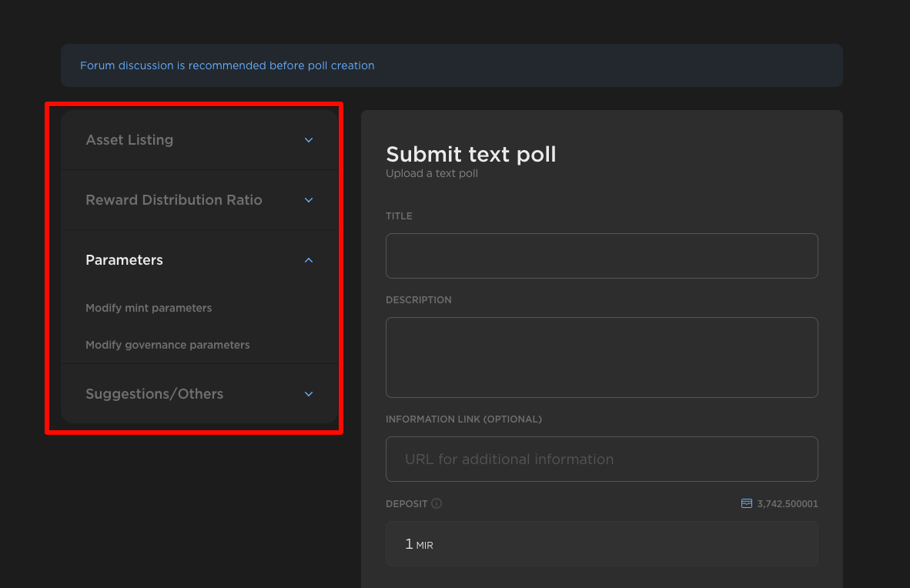Screen dimensions: 910x588
Task: Select the Parameters category header
Action: [124, 260]
